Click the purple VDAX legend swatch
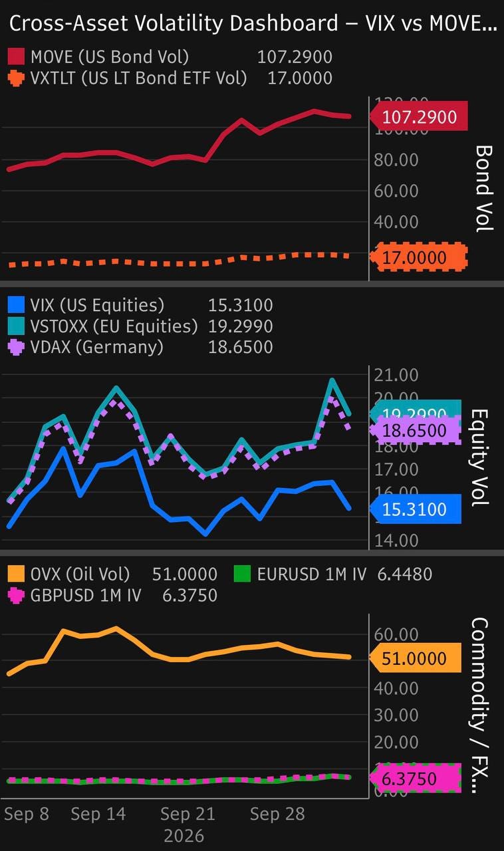Image resolution: width=504 pixels, height=851 pixels. 17,347
